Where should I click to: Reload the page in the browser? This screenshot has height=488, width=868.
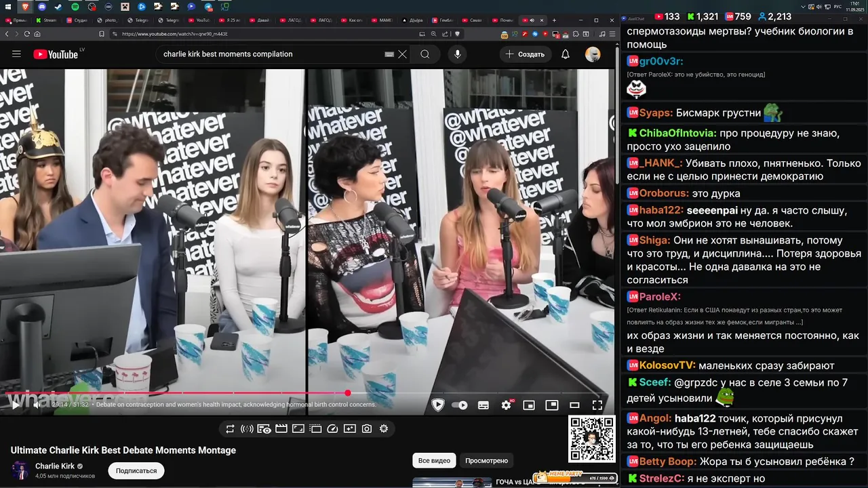coord(26,34)
